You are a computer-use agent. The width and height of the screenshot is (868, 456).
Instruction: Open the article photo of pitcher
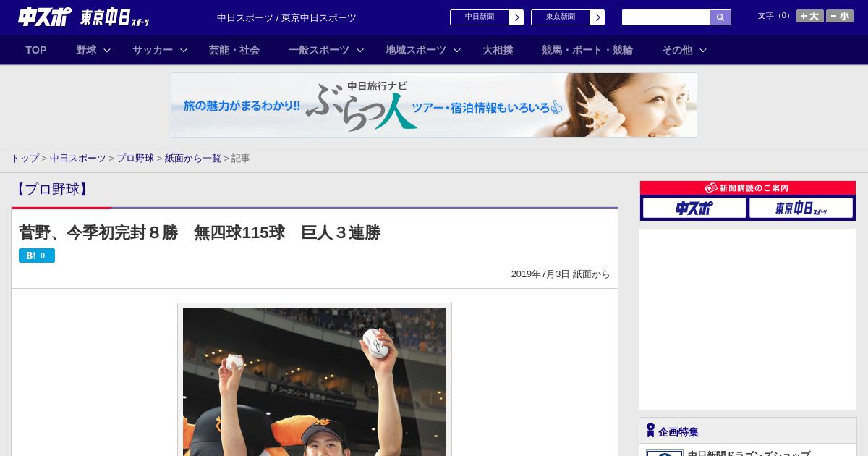(x=315, y=381)
